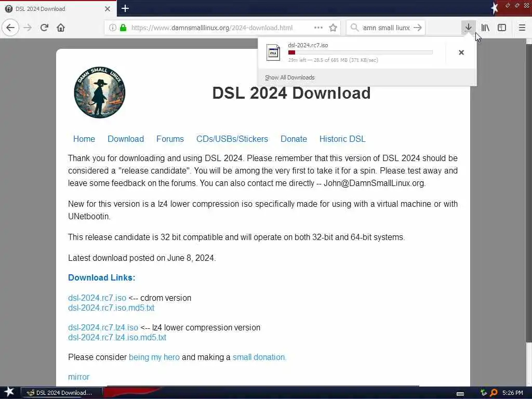Screen dimensions: 532x399
Task: Bookmark this page with the star
Action: 333,28
